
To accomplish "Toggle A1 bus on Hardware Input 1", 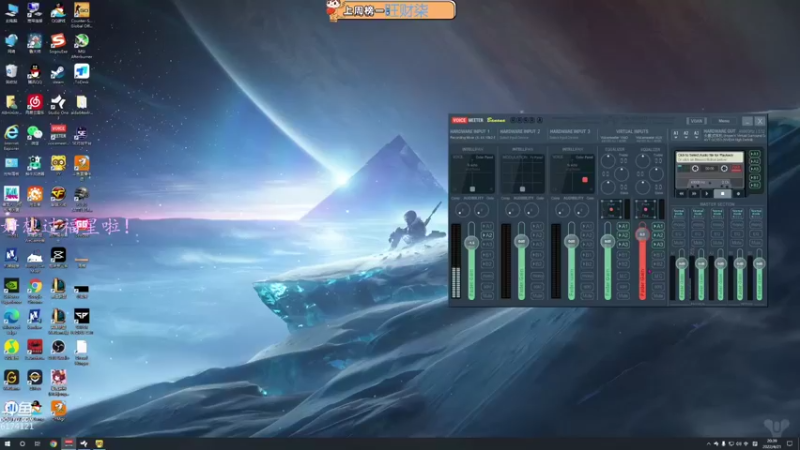I will [x=487, y=226].
